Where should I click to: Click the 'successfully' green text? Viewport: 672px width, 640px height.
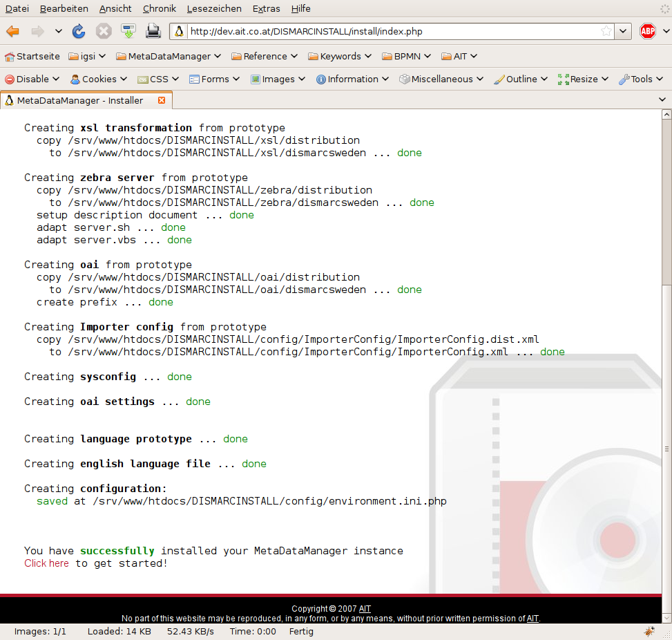(x=117, y=551)
